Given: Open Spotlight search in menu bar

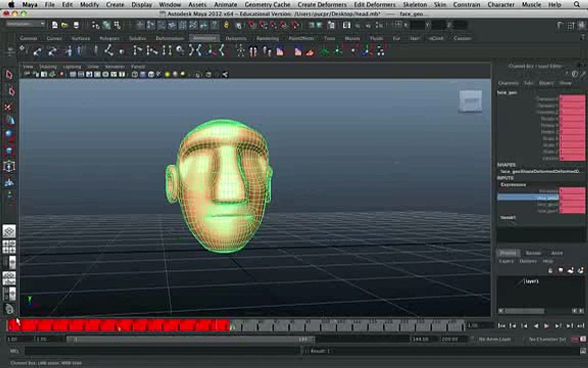Looking at the screenshot, I should coord(577,5).
